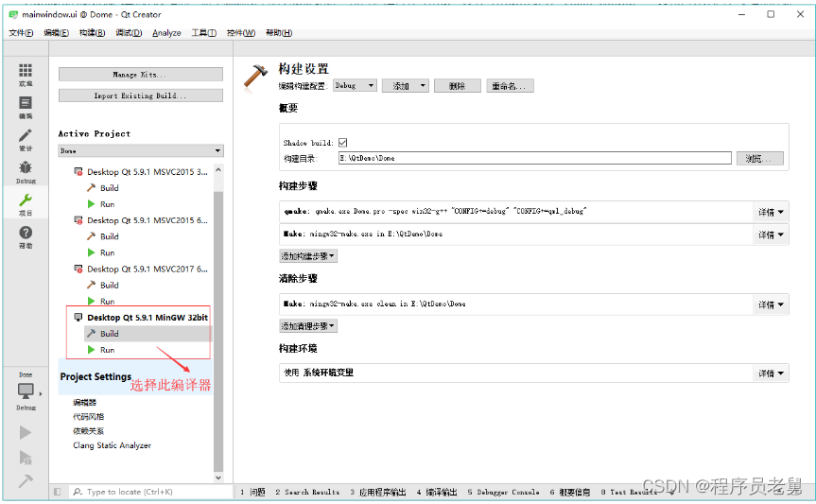Select Run under MinGW 32bit kit
The height and width of the screenshot is (504, 816).
(x=107, y=350)
